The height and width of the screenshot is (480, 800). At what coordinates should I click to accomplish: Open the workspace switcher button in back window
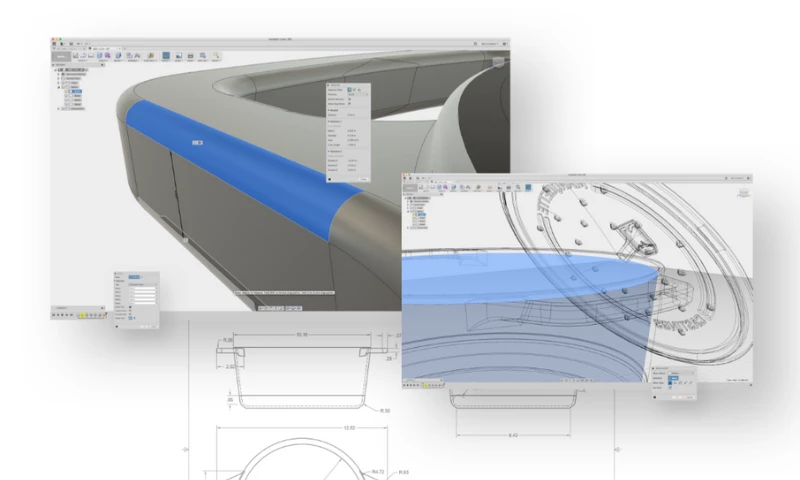[x=62, y=57]
